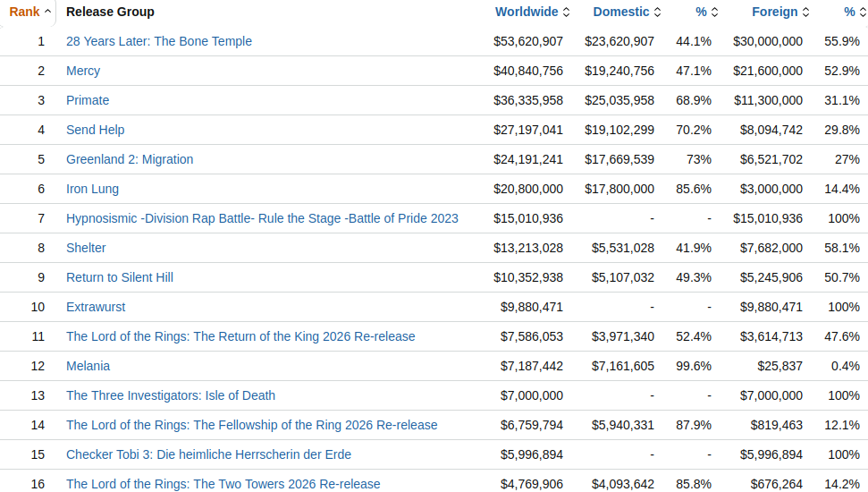
Task: Open the Iron Lung link
Action: pyautogui.click(x=92, y=189)
